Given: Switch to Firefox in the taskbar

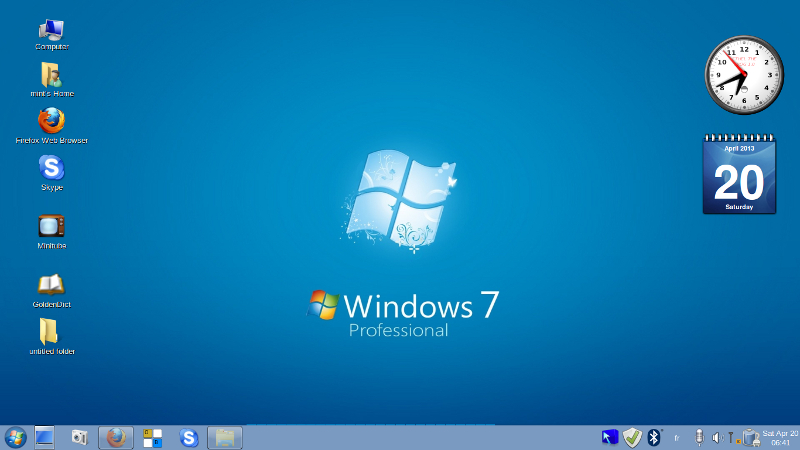Looking at the screenshot, I should tap(116, 438).
